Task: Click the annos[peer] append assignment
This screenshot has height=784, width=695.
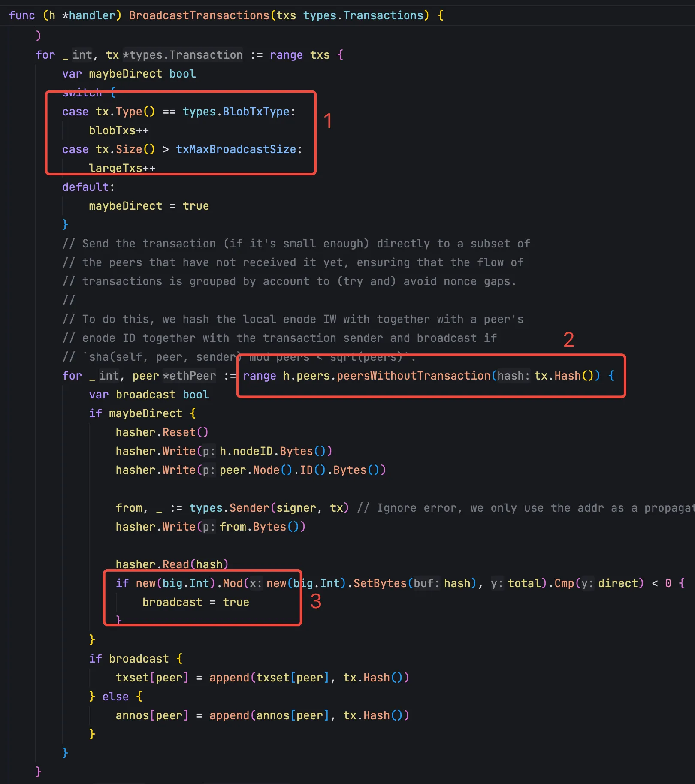Action: (262, 715)
